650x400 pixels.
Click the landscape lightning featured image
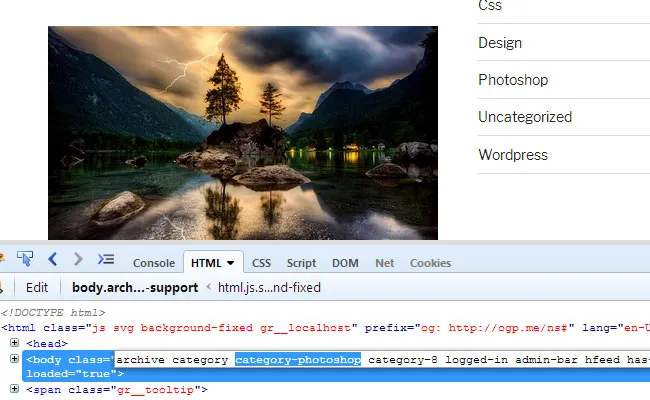click(x=243, y=132)
